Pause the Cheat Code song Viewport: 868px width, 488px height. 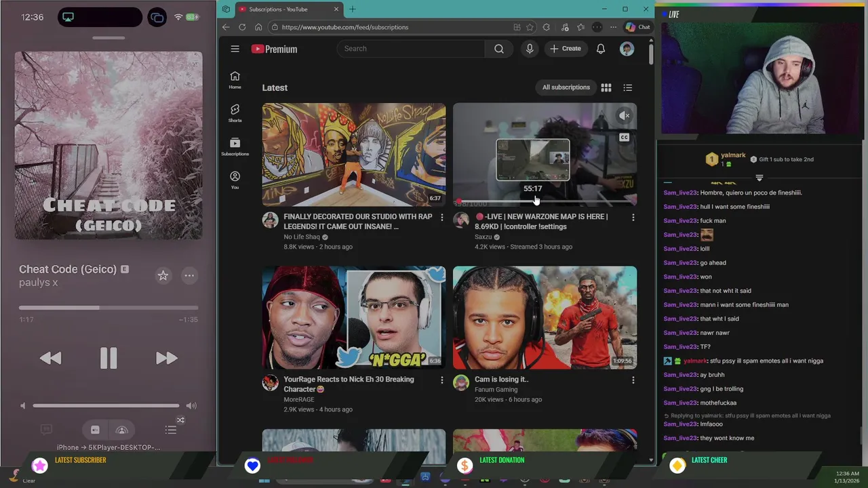coord(108,358)
